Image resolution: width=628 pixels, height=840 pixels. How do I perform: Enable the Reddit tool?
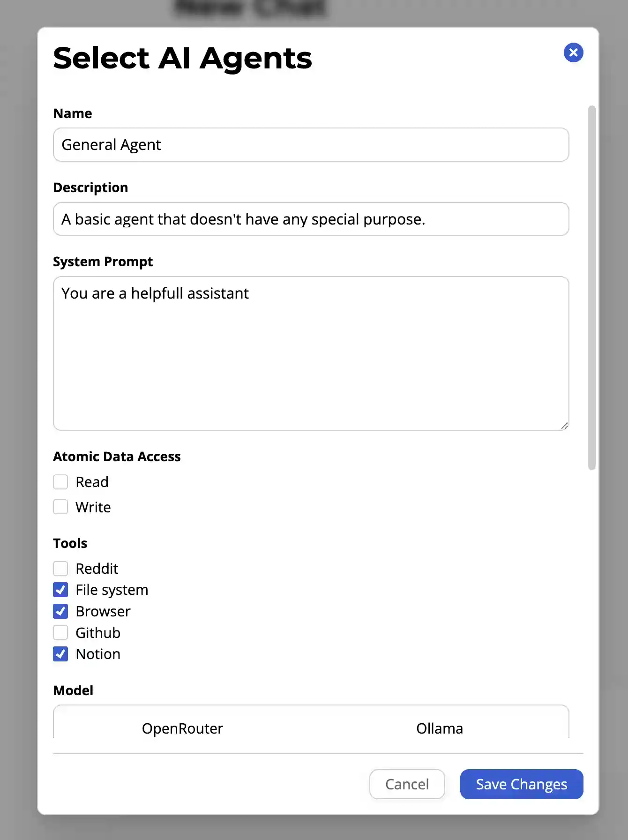point(60,568)
